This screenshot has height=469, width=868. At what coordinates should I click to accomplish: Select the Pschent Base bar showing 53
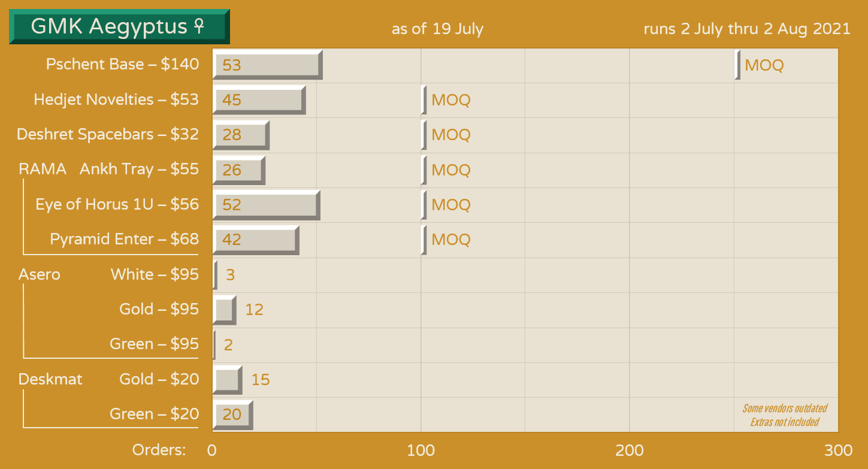267,65
